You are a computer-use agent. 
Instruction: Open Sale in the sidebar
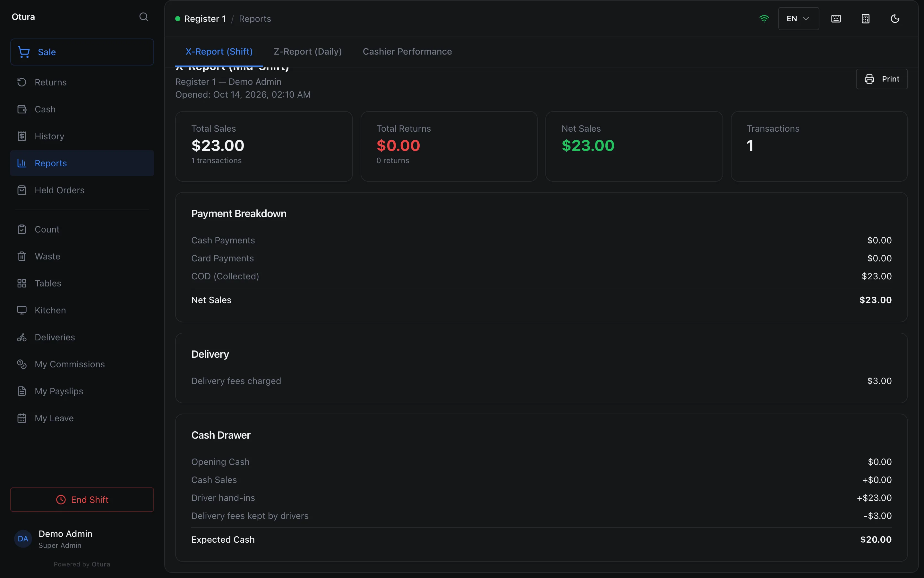[82, 52]
